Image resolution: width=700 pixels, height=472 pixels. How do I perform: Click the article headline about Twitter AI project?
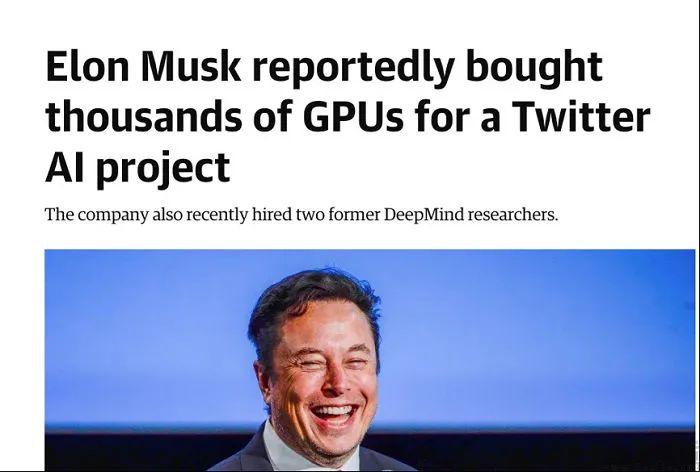(x=347, y=117)
